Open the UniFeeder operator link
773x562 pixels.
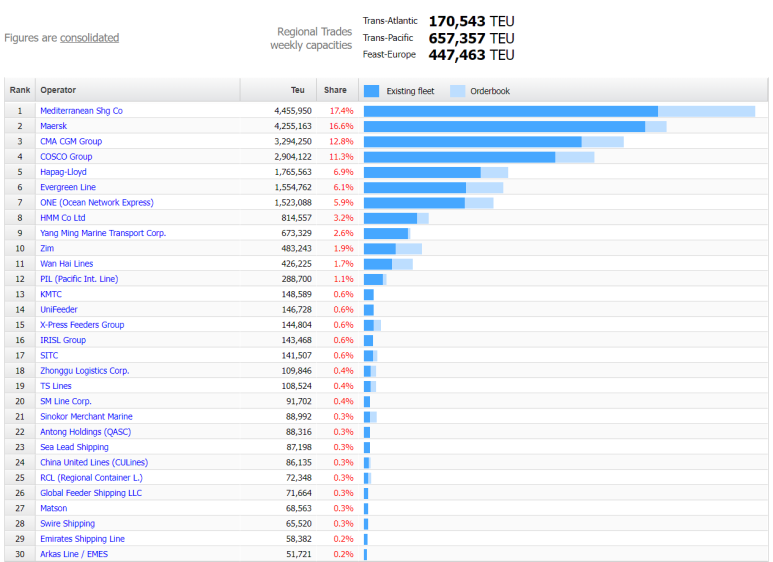coord(59,310)
